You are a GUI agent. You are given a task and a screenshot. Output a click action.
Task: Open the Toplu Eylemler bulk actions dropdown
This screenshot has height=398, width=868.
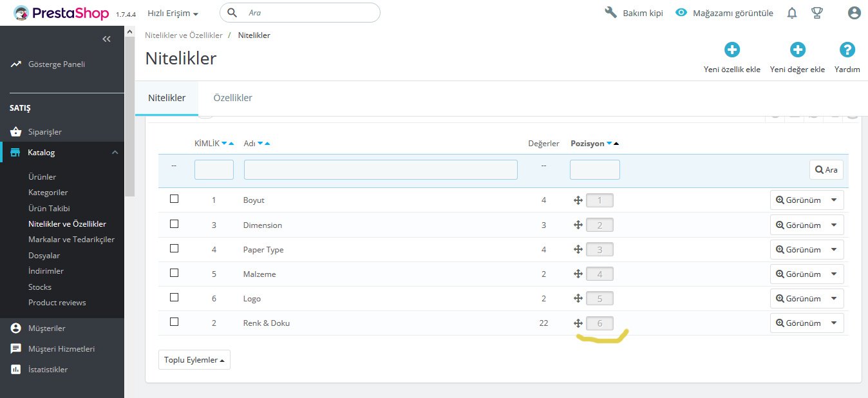194,360
